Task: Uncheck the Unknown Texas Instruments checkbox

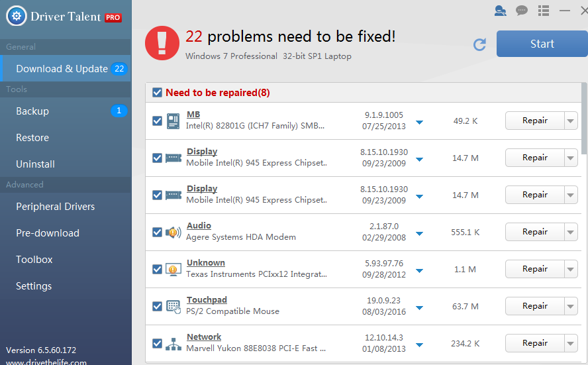Action: click(157, 270)
